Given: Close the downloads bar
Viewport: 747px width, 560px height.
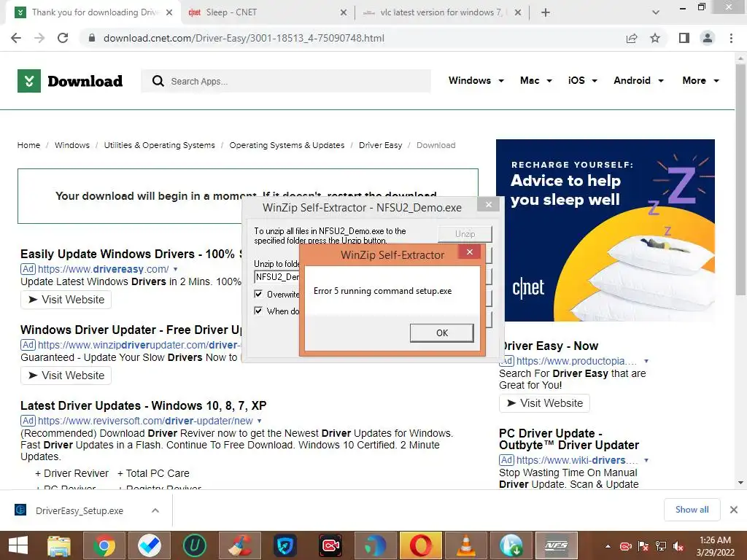Looking at the screenshot, I should point(734,510).
